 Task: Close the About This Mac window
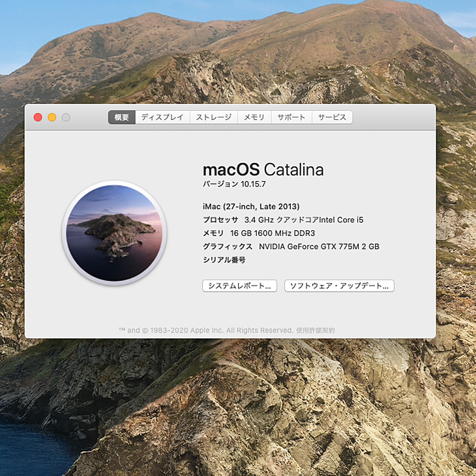(x=38, y=117)
